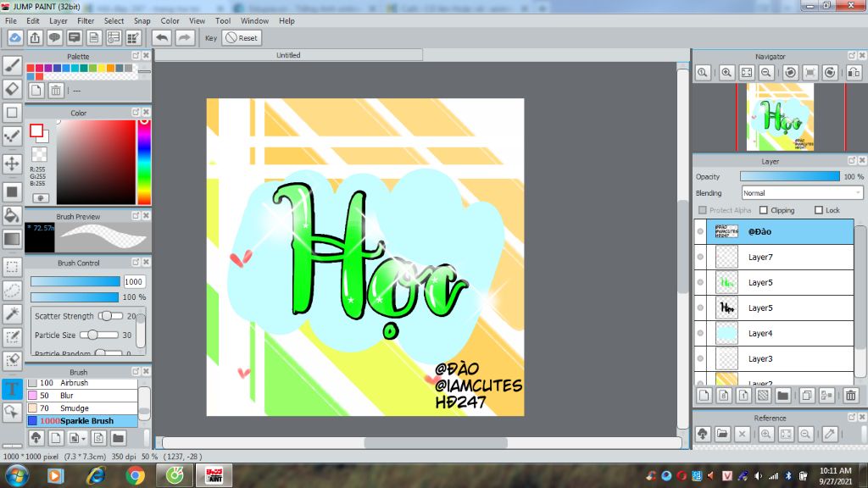The height and width of the screenshot is (488, 868).
Task: Pick the Select Eraser tool
Action: pos(12,361)
